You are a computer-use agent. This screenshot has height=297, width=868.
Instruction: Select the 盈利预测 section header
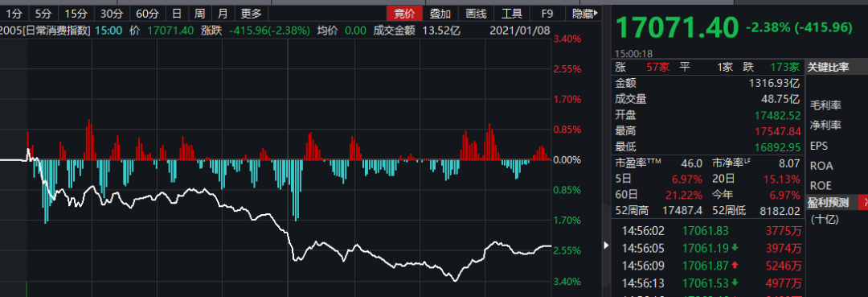click(x=828, y=202)
